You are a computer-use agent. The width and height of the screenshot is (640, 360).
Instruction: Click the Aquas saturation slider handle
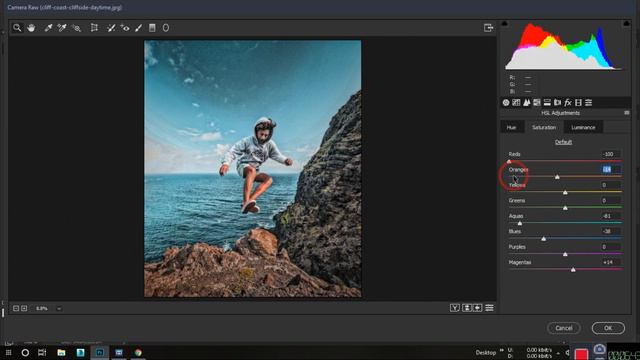point(520,223)
